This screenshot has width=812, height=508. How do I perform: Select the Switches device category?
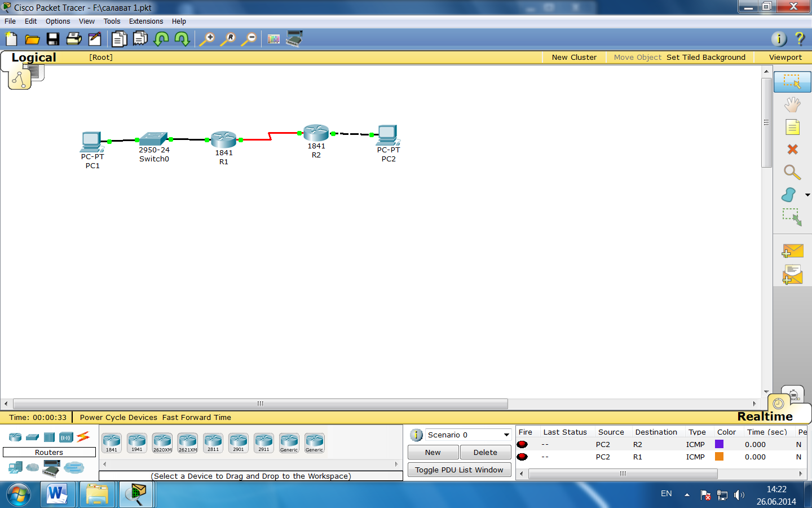(x=33, y=437)
